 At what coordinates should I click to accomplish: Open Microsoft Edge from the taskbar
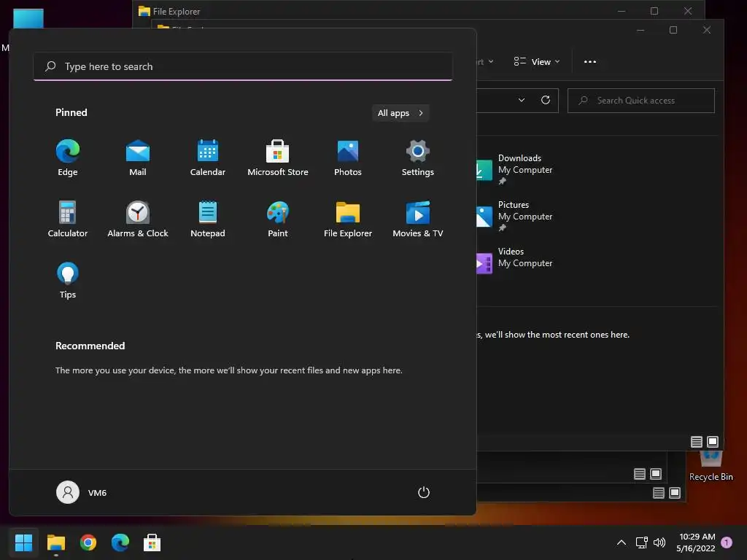pyautogui.click(x=120, y=542)
